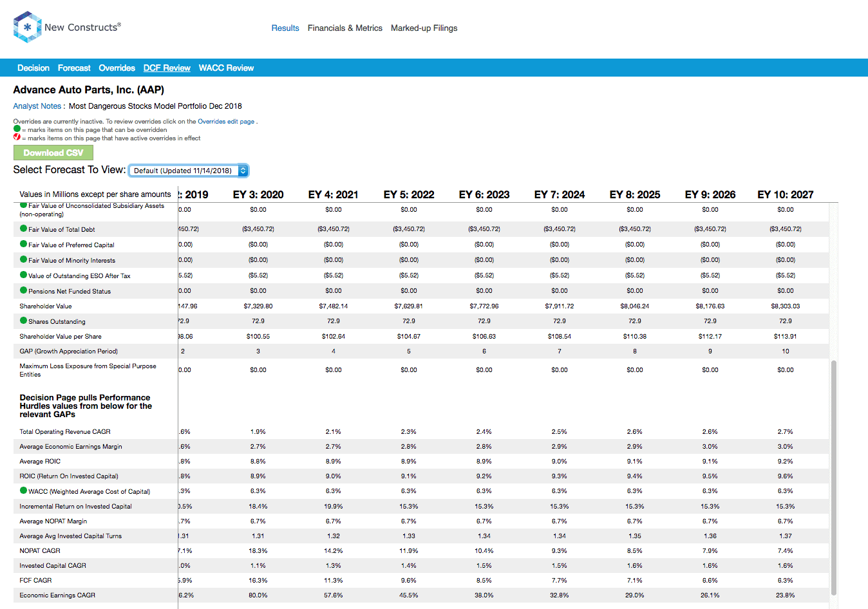Image resolution: width=868 pixels, height=609 pixels.
Task: Click the Total Operating Revenue CAGR label
Action: tap(65, 431)
